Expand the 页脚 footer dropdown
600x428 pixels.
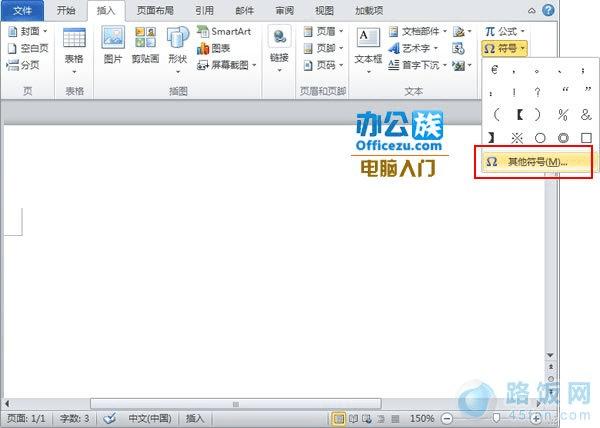[x=341, y=48]
